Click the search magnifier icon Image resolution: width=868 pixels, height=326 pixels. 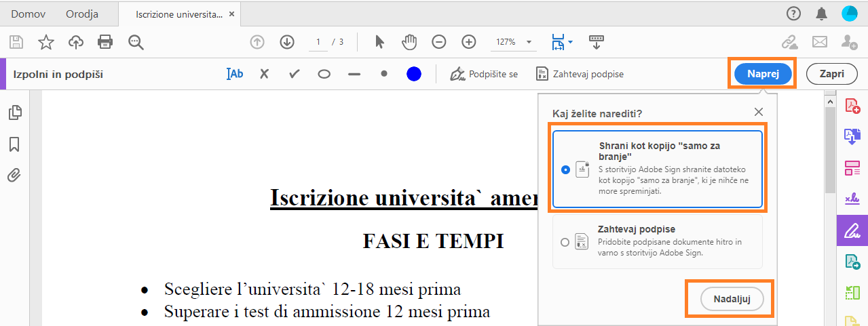pos(136,42)
